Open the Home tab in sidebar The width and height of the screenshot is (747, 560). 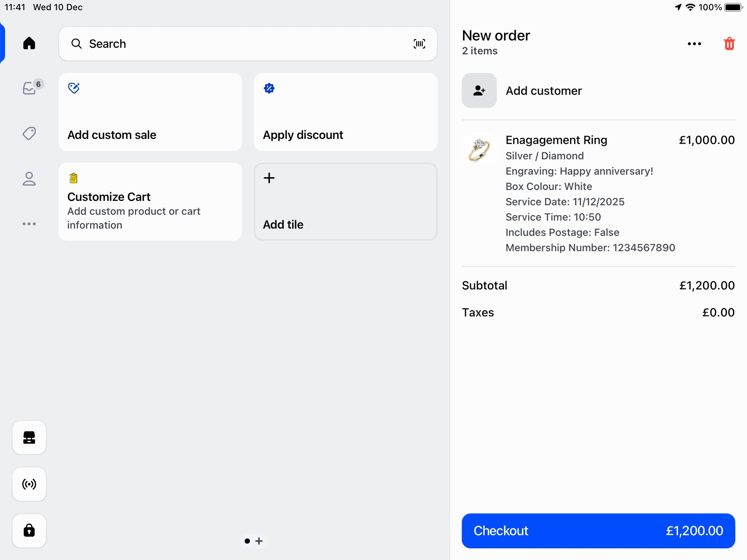pos(29,43)
